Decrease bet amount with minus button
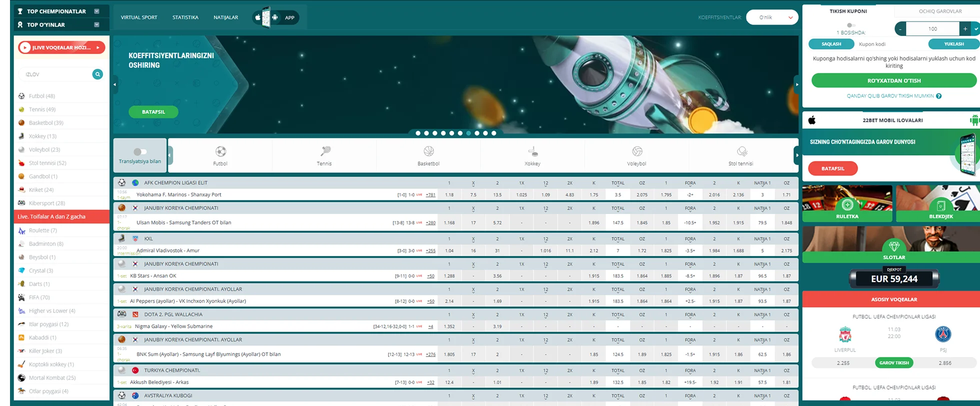The image size is (980, 406). pyautogui.click(x=900, y=29)
